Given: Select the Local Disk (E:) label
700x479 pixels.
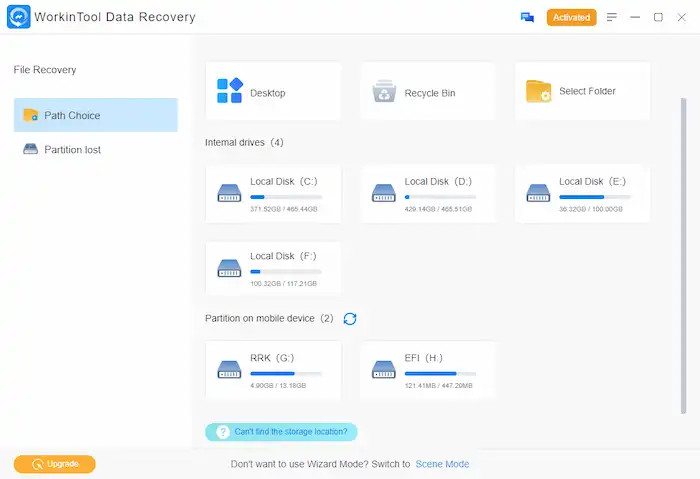Looking at the screenshot, I should point(592,181).
